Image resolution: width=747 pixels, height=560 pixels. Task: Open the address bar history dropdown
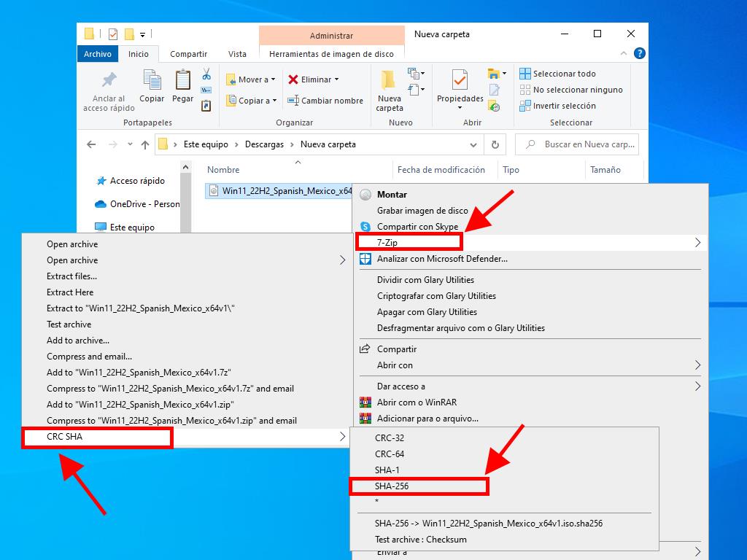coord(473,144)
